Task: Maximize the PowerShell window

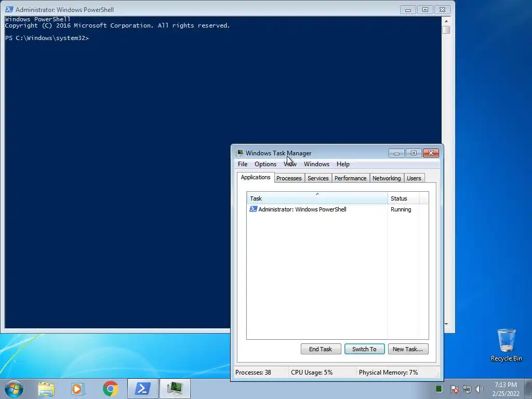Action: (x=425, y=10)
